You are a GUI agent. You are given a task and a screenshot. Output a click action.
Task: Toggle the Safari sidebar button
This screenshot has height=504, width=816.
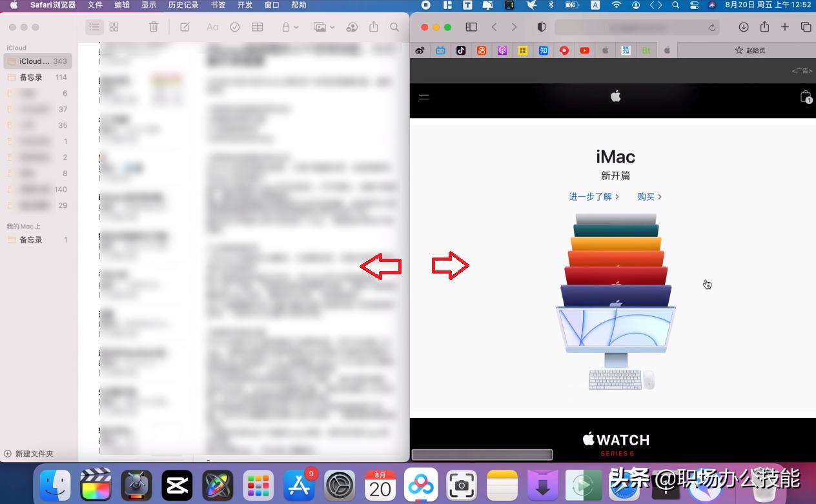[x=471, y=27]
